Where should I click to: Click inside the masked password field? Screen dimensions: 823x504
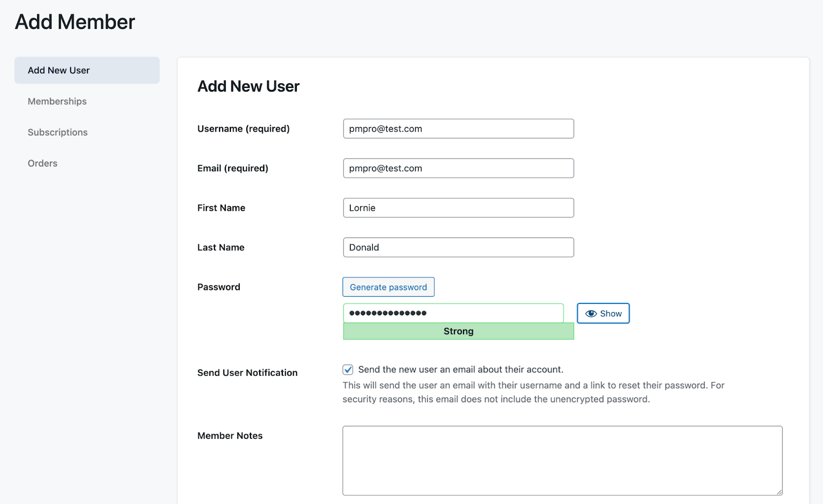coord(453,313)
